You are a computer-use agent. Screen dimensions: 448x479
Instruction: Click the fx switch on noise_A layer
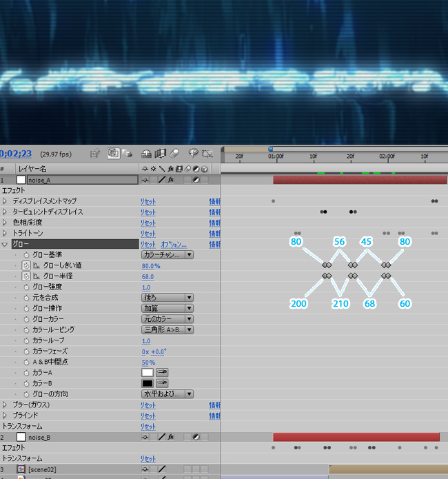[170, 179]
